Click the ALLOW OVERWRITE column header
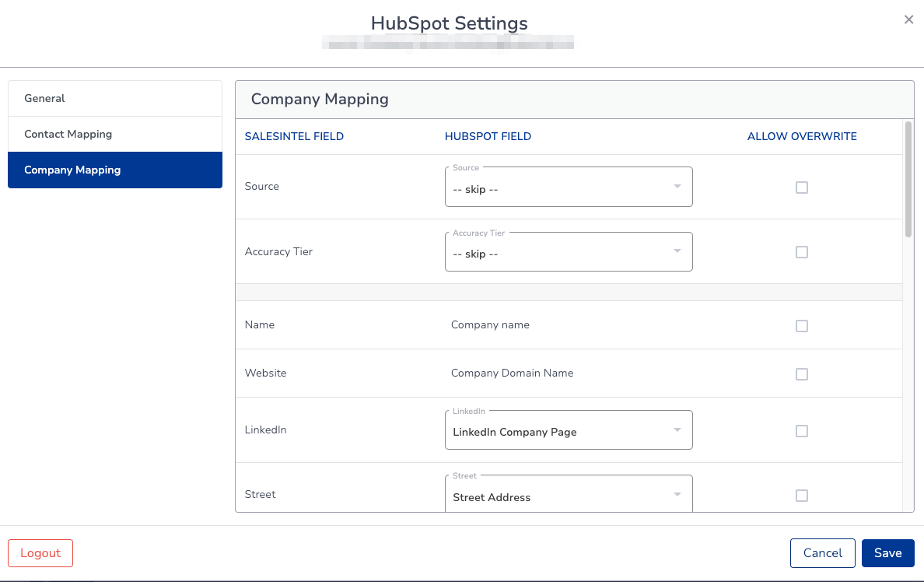Screen dimensions: 924x582 pyautogui.click(x=802, y=136)
